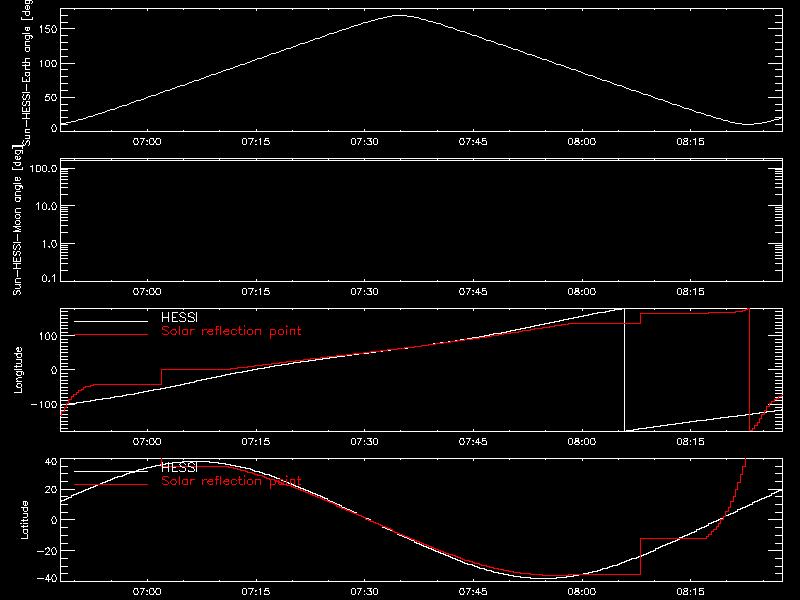
Task: Click 50 tick label on Earth angle axis
Action: pyautogui.click(x=51, y=97)
